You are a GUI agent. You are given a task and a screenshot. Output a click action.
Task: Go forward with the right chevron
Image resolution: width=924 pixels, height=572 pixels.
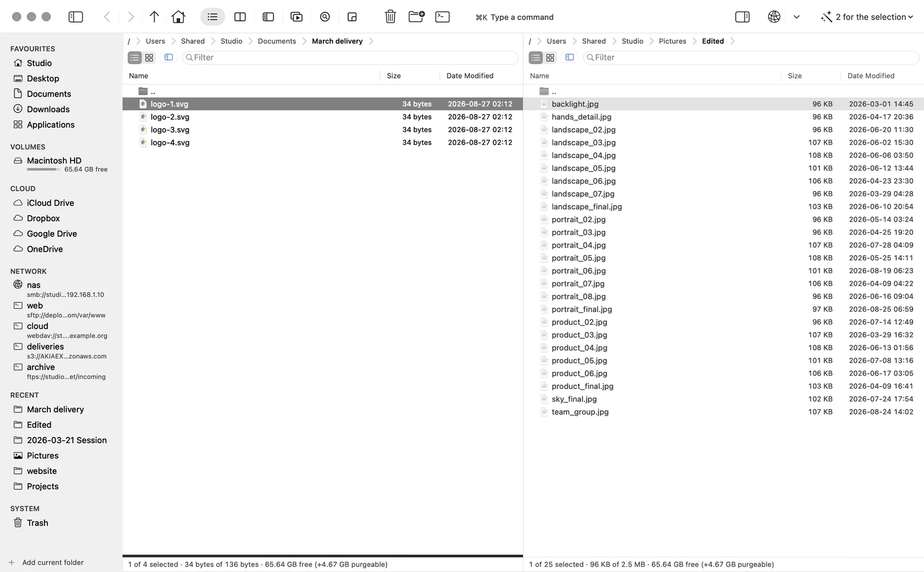(x=131, y=17)
